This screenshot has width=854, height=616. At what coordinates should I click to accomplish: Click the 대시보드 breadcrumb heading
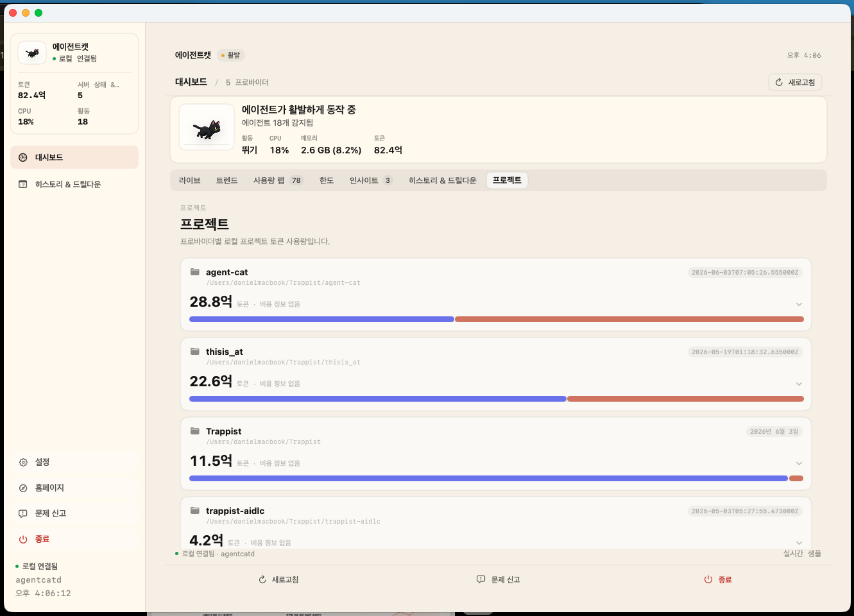coord(191,82)
